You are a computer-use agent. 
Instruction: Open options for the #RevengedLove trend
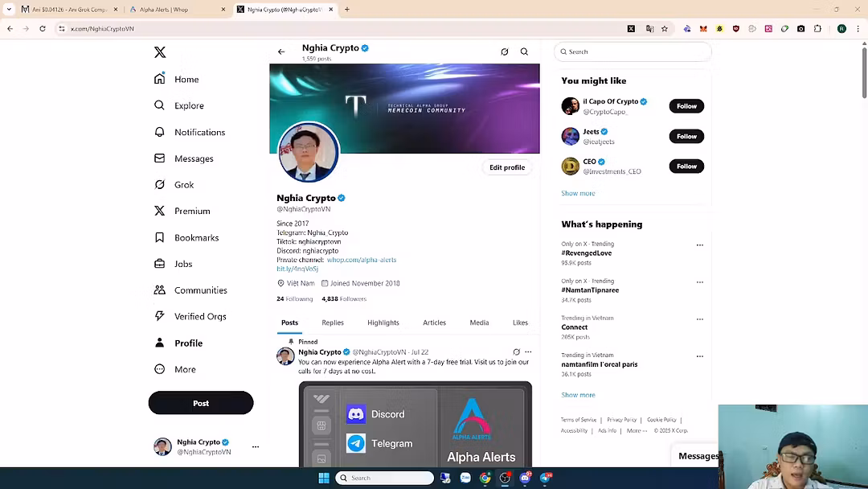tap(700, 244)
